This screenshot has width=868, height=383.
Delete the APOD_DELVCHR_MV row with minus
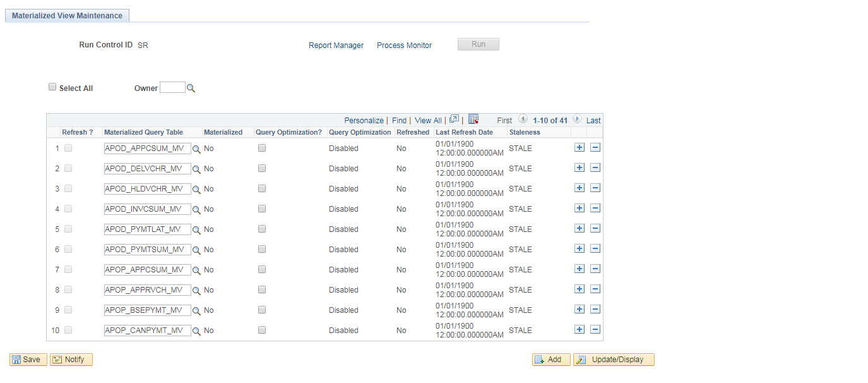pyautogui.click(x=595, y=167)
